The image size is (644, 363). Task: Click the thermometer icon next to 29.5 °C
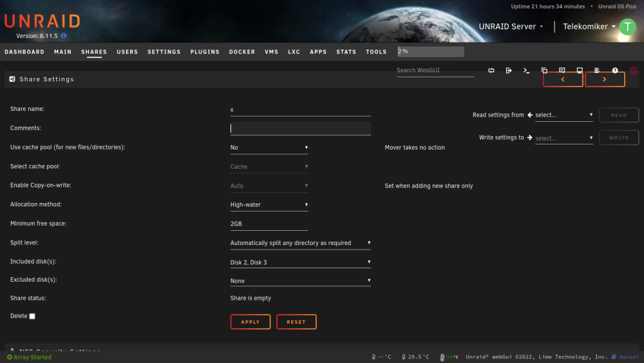(403, 357)
